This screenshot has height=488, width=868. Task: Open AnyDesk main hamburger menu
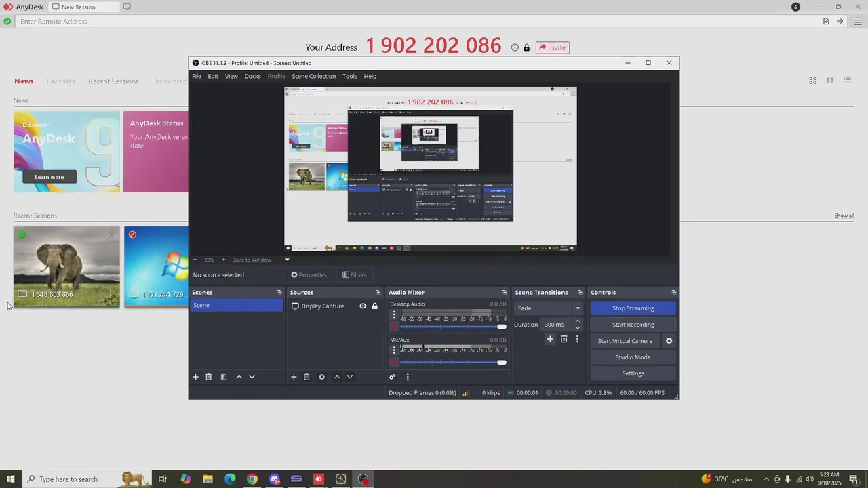pyautogui.click(x=858, y=21)
